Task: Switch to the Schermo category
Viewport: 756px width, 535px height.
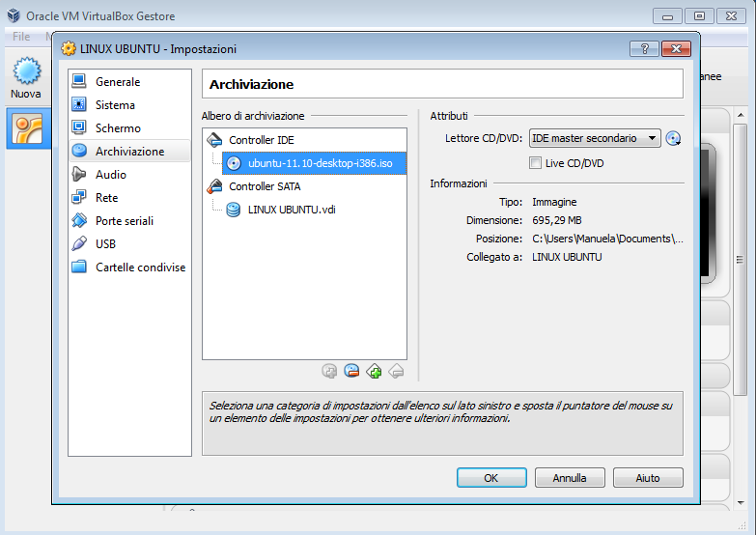Action: [129, 127]
